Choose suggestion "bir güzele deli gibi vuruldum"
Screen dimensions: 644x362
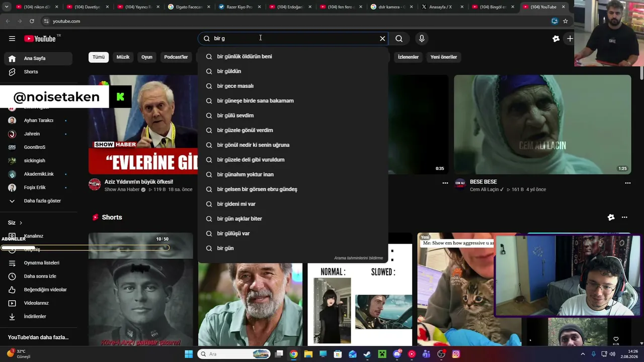pyautogui.click(x=293, y=160)
